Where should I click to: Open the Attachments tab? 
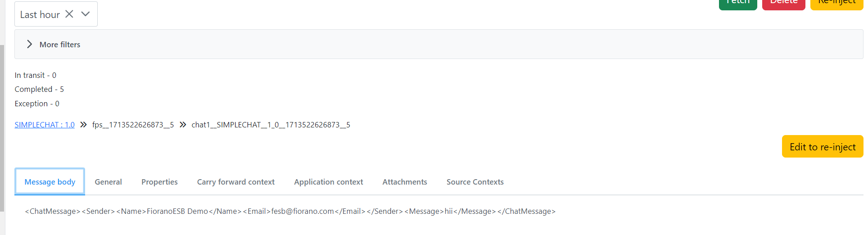coord(405,182)
